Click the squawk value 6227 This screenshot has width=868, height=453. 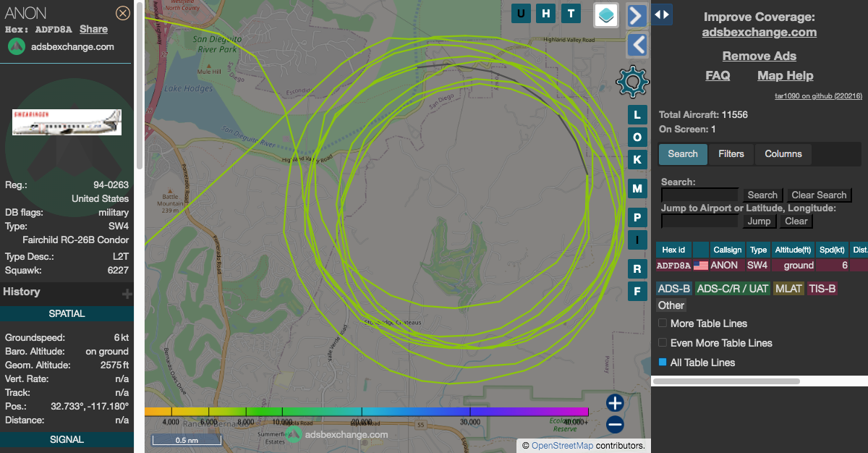point(118,270)
